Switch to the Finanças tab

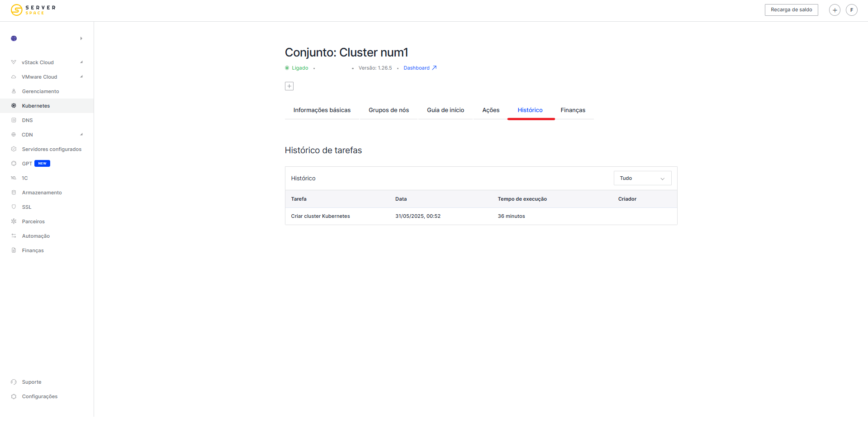pyautogui.click(x=573, y=110)
